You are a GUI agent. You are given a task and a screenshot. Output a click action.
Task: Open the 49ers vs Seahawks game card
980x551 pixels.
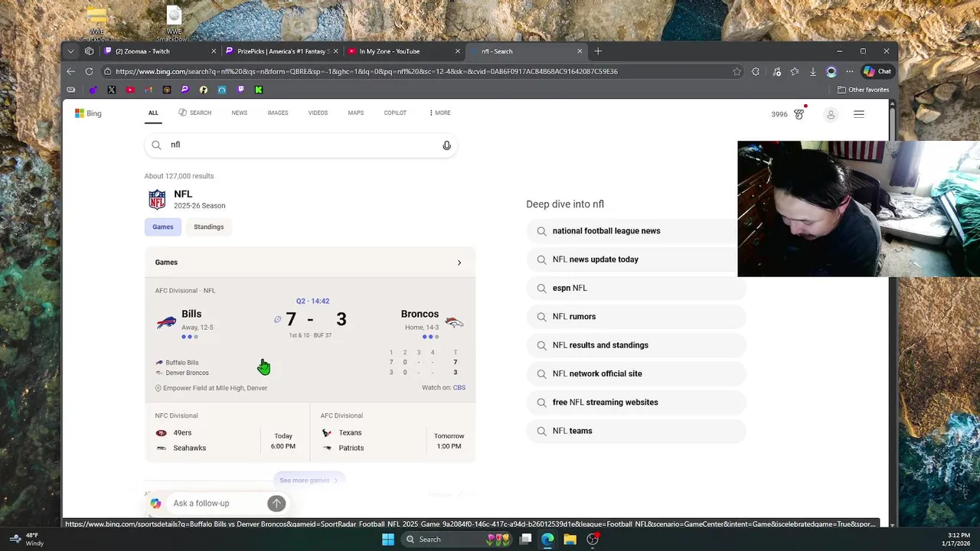(x=227, y=432)
